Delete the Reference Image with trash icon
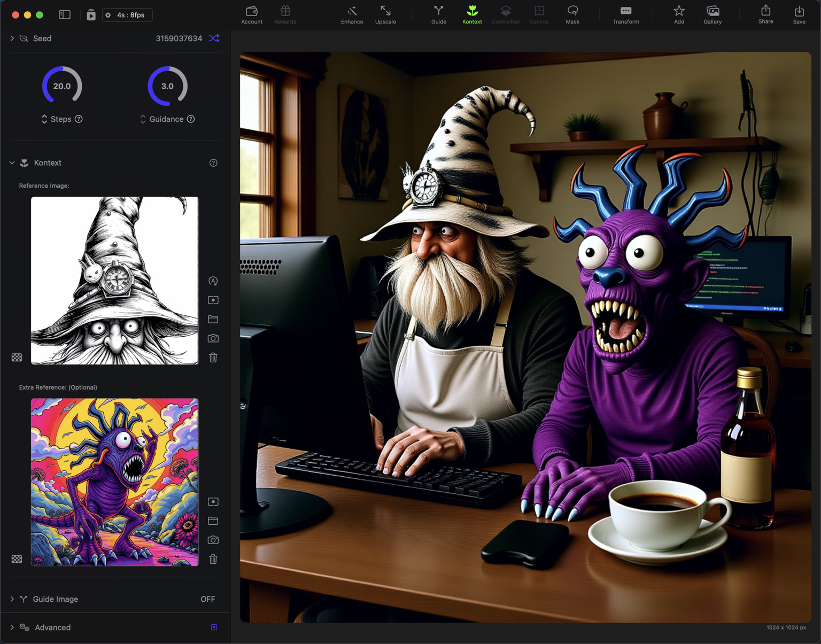The width and height of the screenshot is (821, 644). [213, 358]
